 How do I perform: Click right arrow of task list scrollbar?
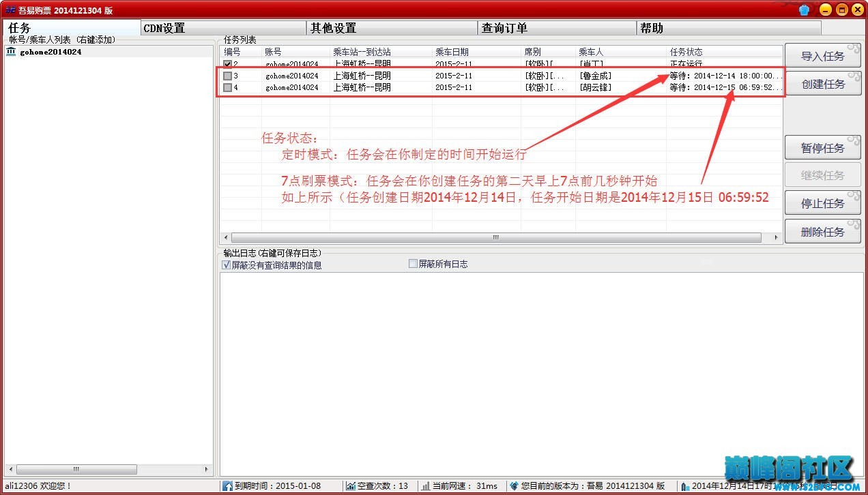coord(776,238)
